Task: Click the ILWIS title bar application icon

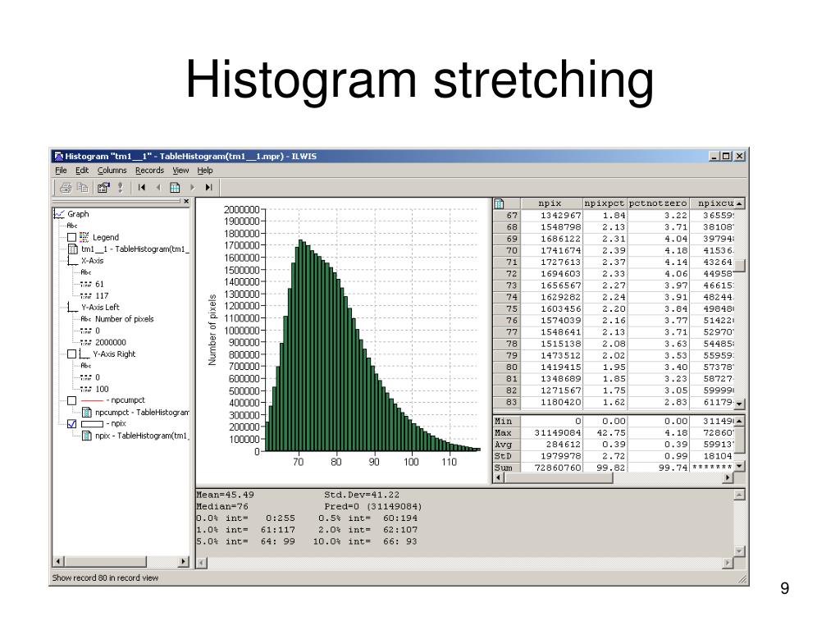Action: [x=59, y=157]
